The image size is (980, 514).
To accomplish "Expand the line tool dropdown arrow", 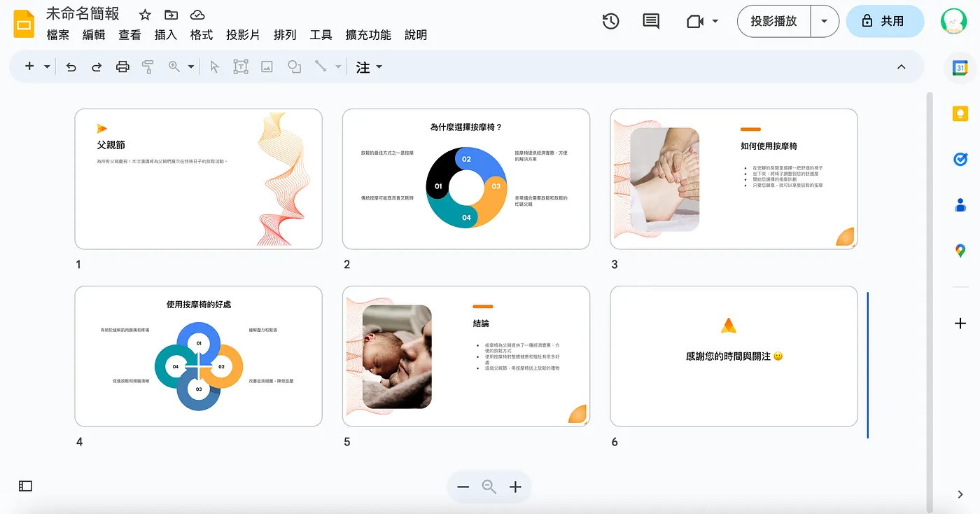I will pyautogui.click(x=338, y=67).
